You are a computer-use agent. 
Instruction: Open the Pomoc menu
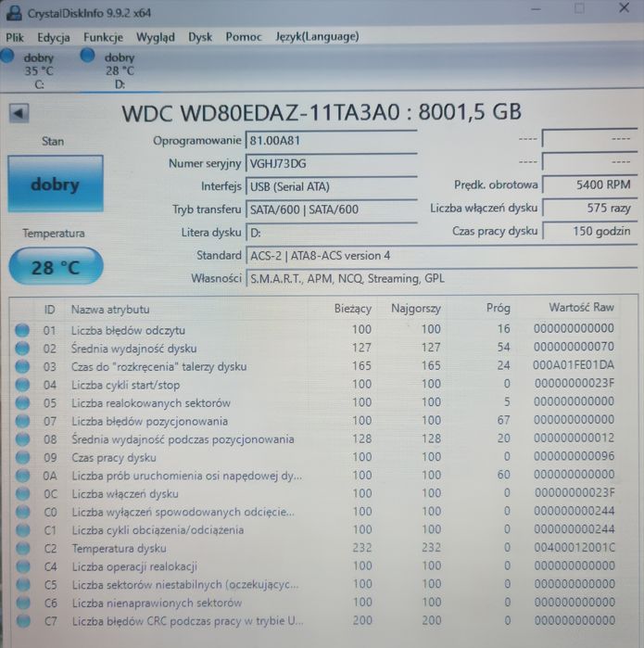point(244,37)
